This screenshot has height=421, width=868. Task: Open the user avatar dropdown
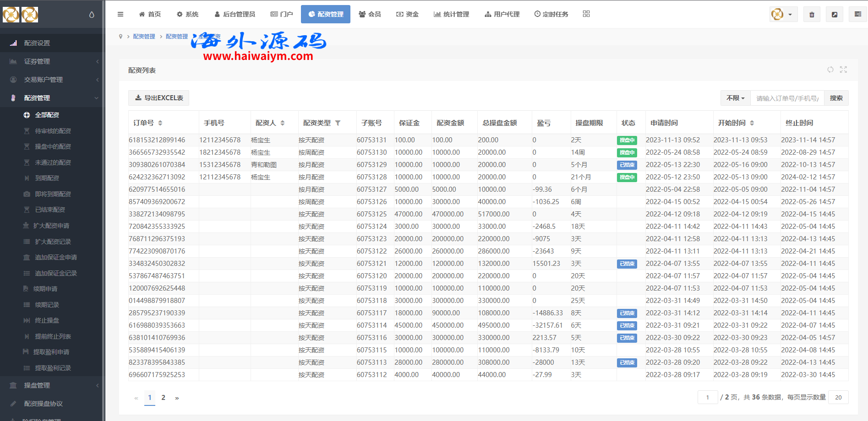[x=783, y=15]
